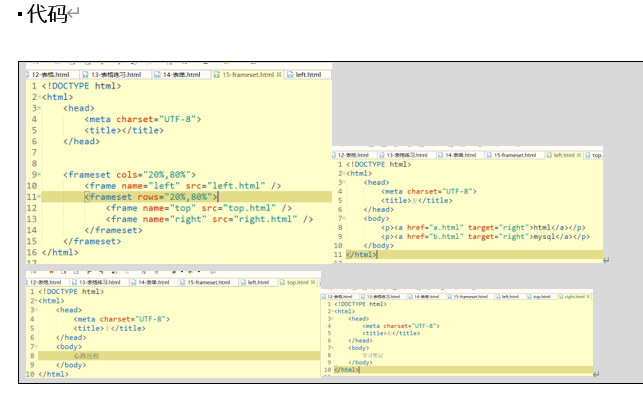The height and width of the screenshot is (393, 643).
Task: Click highlighted frameset rows="20%,80%" line
Action: pos(187,197)
